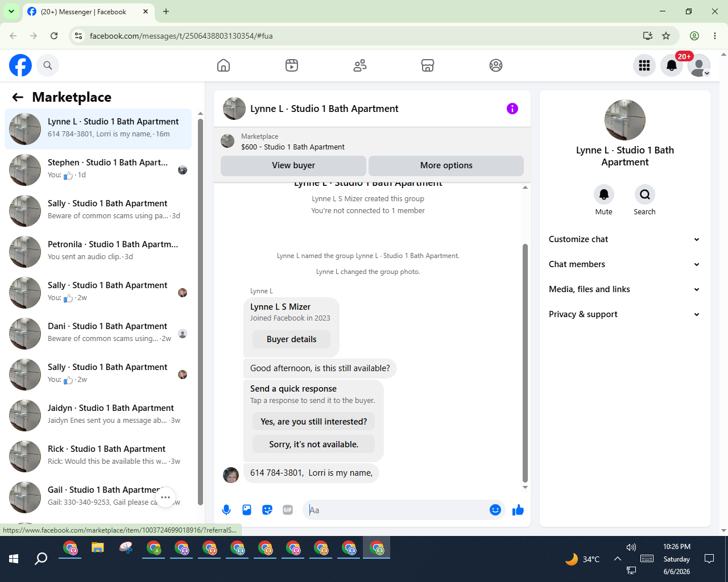Open the account profile menu
The image size is (728, 582).
click(699, 65)
